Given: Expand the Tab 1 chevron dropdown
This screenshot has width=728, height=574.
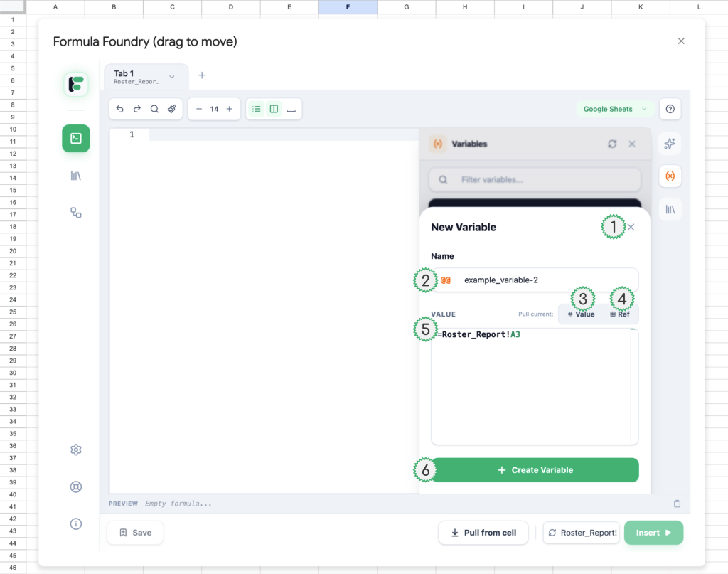Looking at the screenshot, I should 172,77.
